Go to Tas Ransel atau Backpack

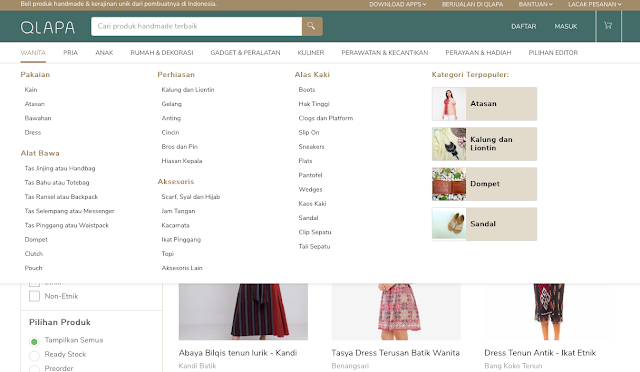[61, 197]
